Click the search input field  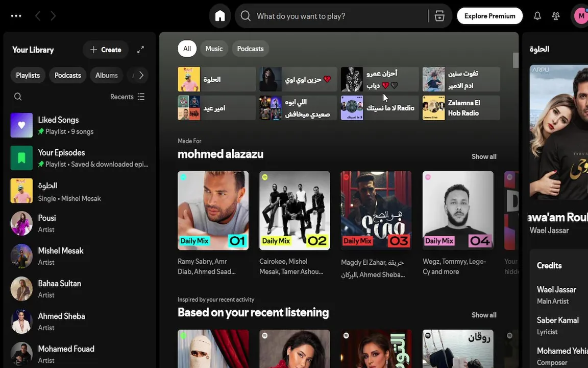click(x=332, y=16)
